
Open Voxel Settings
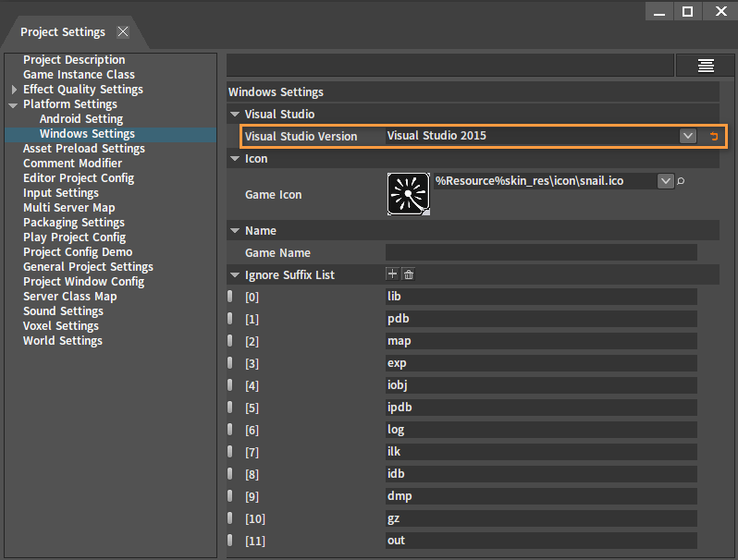click(x=61, y=326)
